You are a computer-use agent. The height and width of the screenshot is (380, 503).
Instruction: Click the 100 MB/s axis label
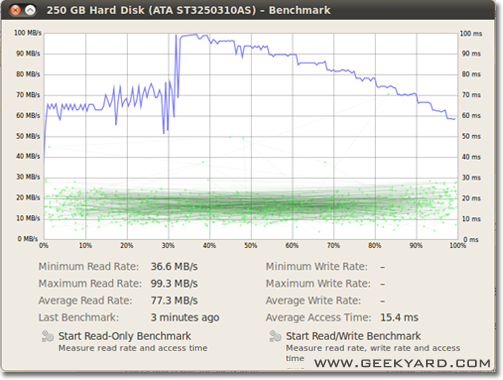[x=28, y=33]
